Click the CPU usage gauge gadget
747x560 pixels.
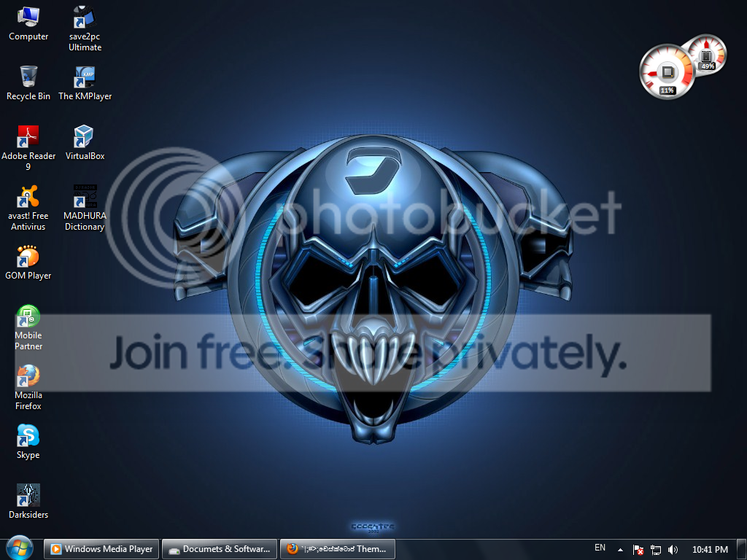click(667, 72)
